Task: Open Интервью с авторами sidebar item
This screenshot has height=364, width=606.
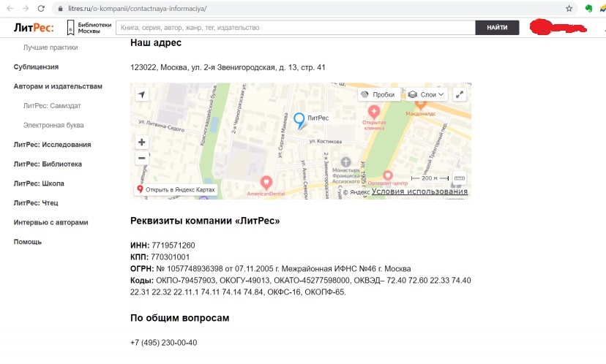Action: [50, 222]
